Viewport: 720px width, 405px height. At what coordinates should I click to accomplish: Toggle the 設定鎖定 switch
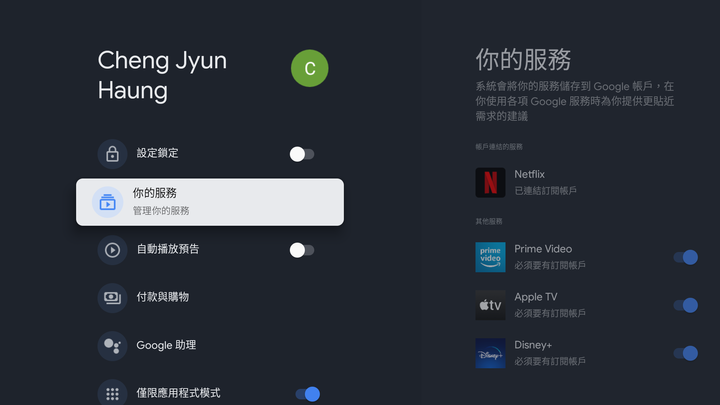[x=302, y=154]
